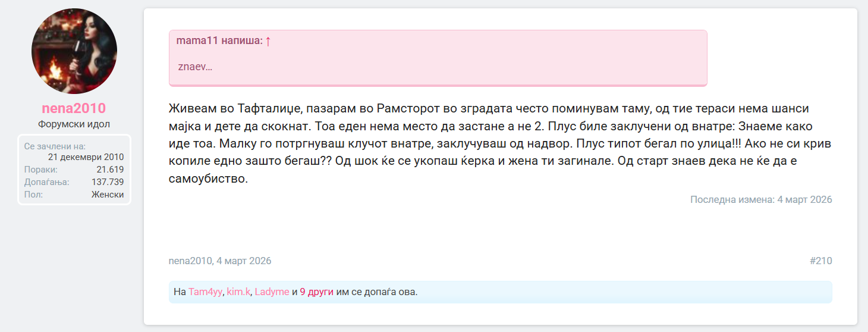
Task: Visit Tam4yy's profile from likes list
Action: click(205, 292)
